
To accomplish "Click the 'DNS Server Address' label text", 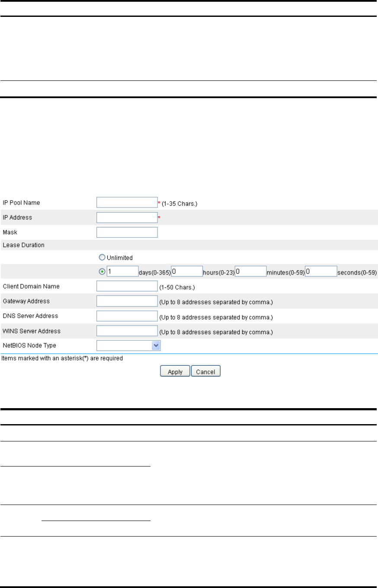I will 30,316.
